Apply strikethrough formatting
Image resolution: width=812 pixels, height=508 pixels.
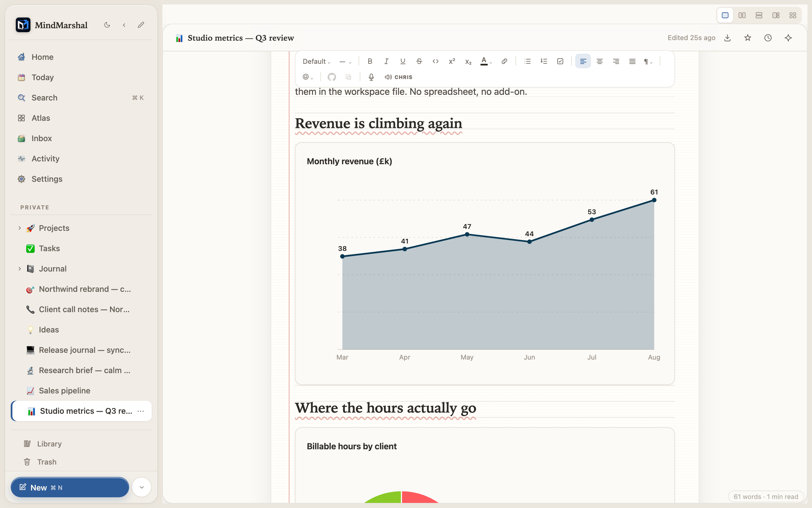(419, 62)
